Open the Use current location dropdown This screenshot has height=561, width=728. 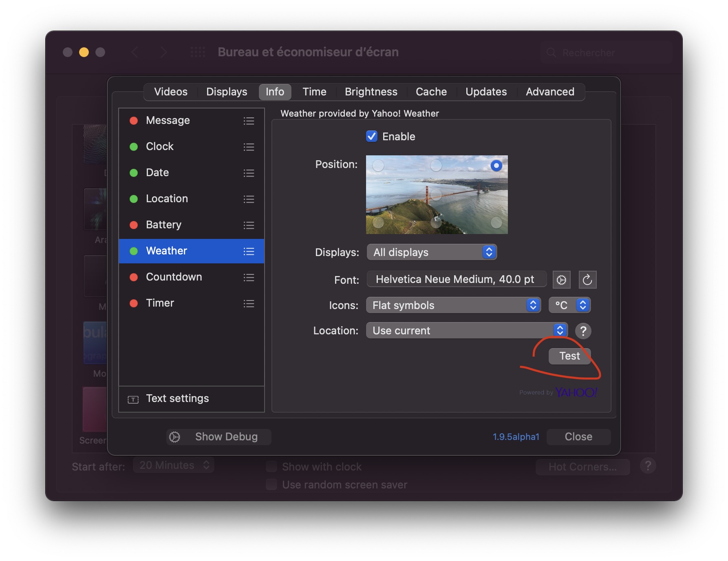pyautogui.click(x=467, y=331)
